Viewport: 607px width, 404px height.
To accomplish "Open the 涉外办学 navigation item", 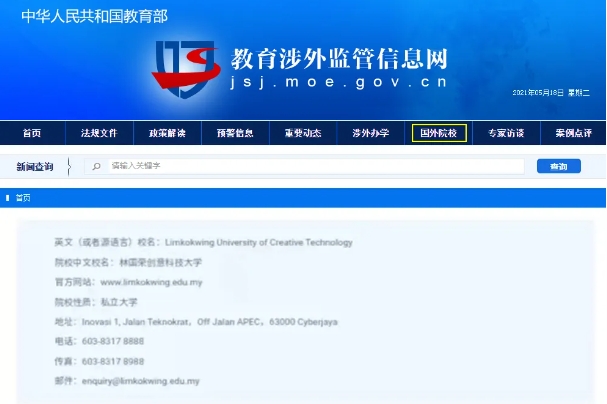I will (x=371, y=133).
